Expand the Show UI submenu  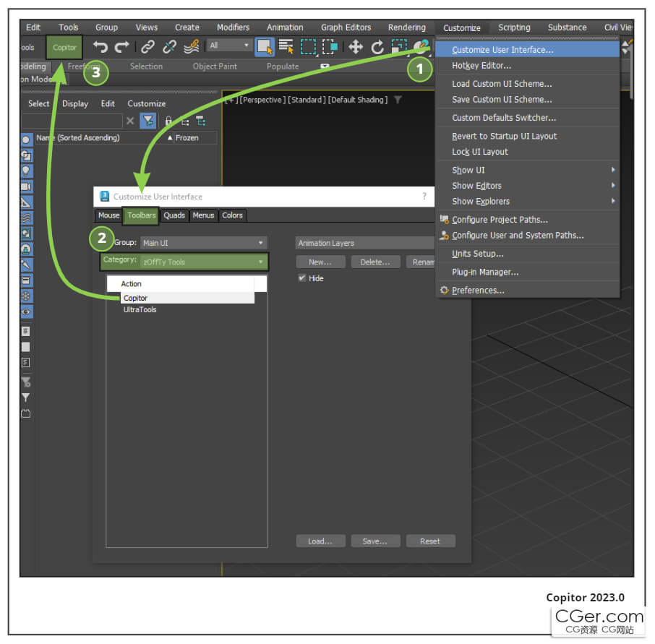527,170
